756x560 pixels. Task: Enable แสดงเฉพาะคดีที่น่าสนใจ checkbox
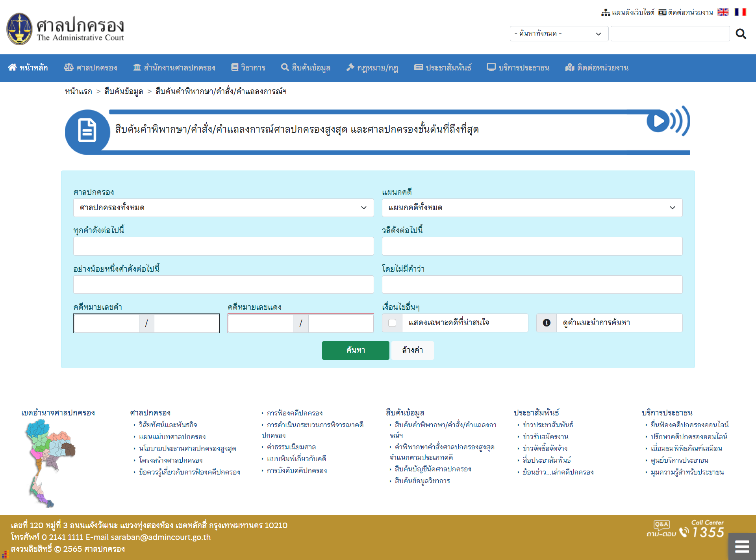(x=392, y=323)
